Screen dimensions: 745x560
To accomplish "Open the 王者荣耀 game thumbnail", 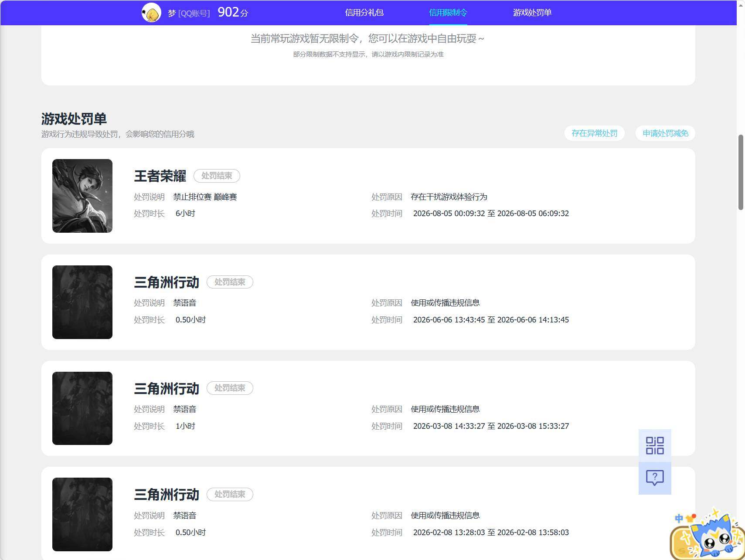I will pyautogui.click(x=82, y=196).
